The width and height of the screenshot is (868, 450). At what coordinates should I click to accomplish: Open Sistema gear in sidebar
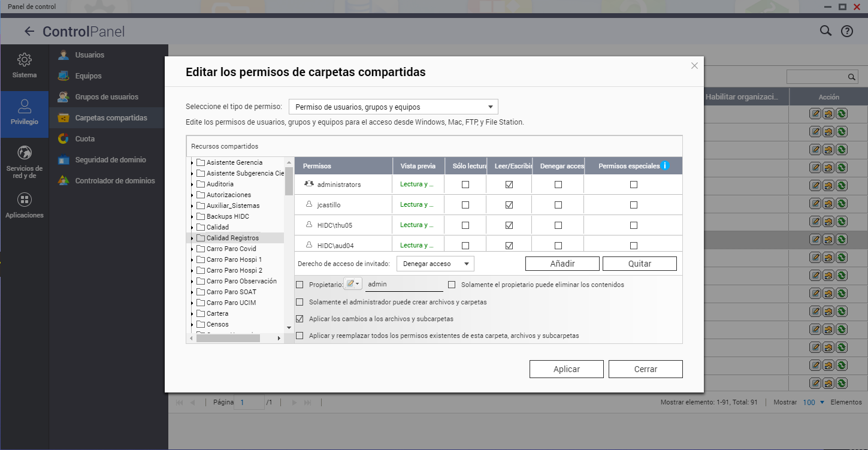pyautogui.click(x=25, y=60)
